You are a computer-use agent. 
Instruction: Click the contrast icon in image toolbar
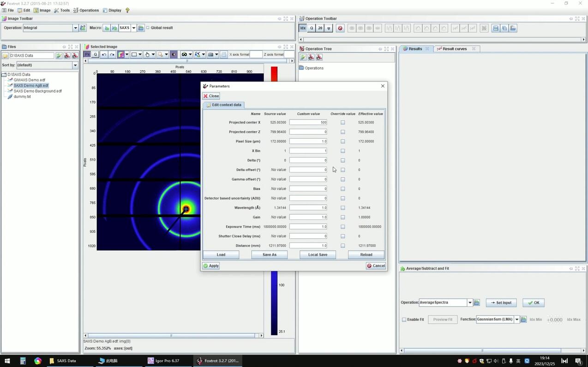tap(174, 54)
